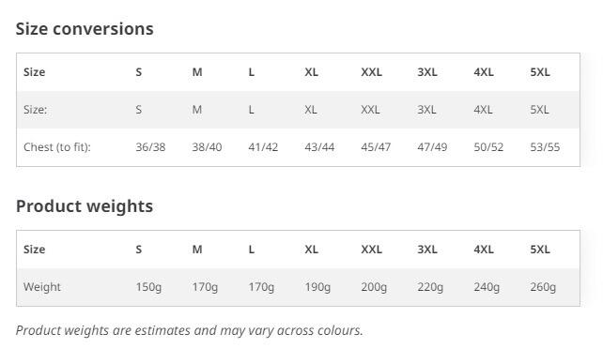Click the product weights estimate disclaimer text
The image size is (603, 364).
(x=189, y=330)
